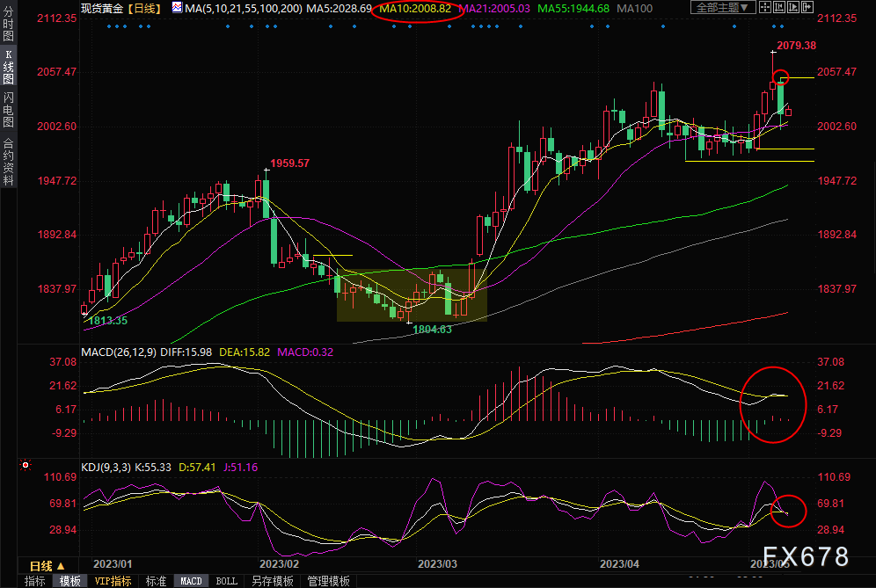Click the chart range-start icon
876x588 pixels.
778,7
